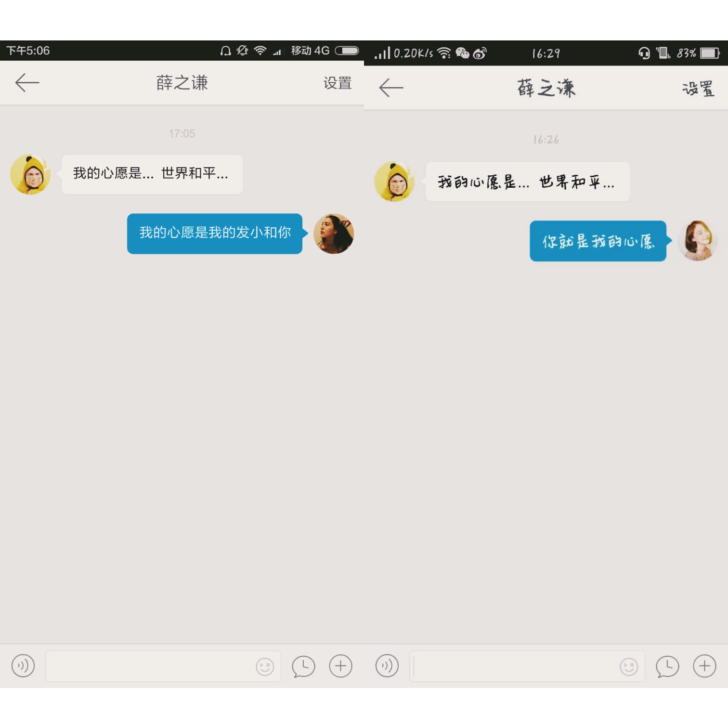Open the emoji picker in left chat
The height and width of the screenshot is (728, 728).
265,667
